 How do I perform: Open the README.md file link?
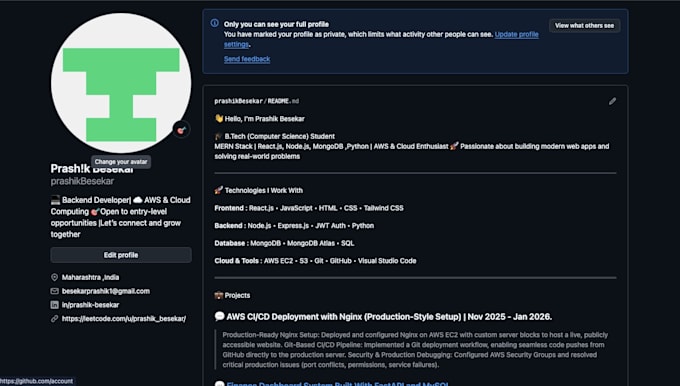pyautogui.click(x=283, y=101)
